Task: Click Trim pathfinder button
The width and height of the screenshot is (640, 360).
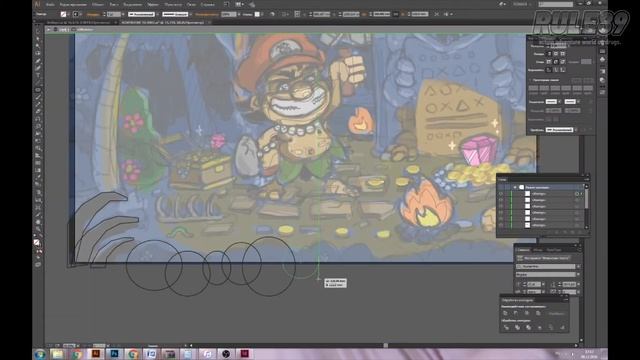Action: (517, 327)
